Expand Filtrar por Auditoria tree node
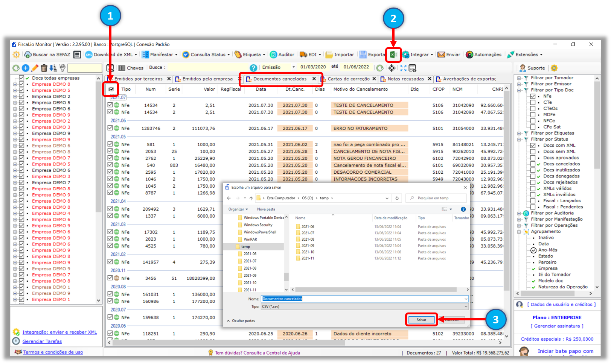Screen dimensions: 611x364 tap(519, 213)
